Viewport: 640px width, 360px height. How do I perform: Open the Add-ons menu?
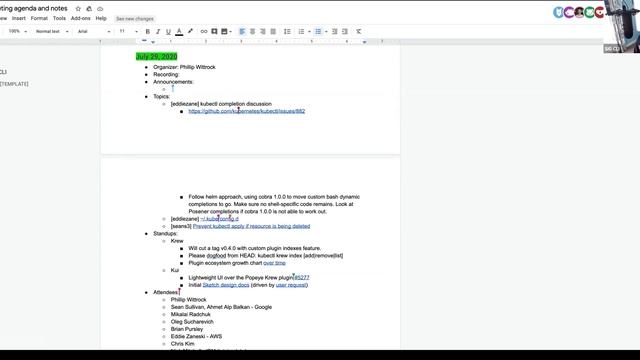[80, 18]
